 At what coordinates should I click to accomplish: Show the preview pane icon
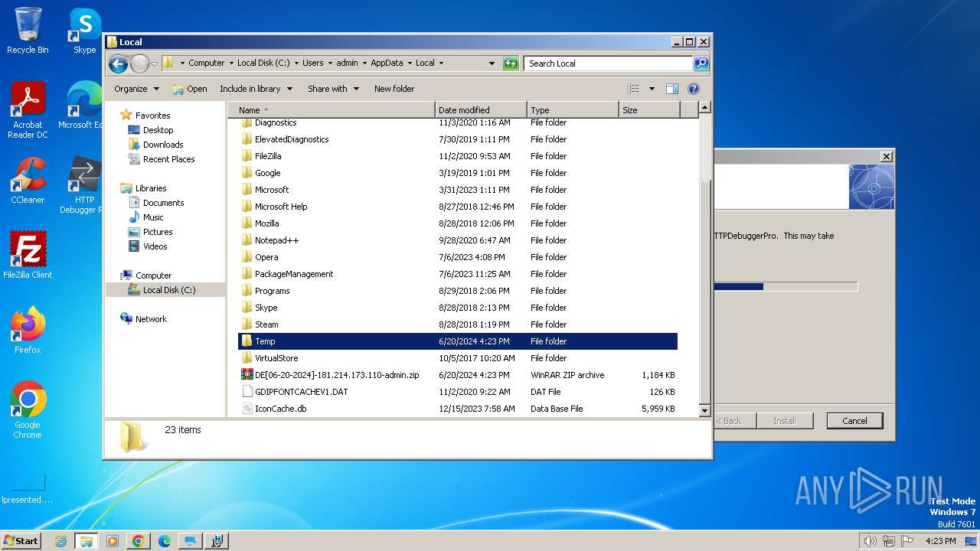[x=671, y=89]
